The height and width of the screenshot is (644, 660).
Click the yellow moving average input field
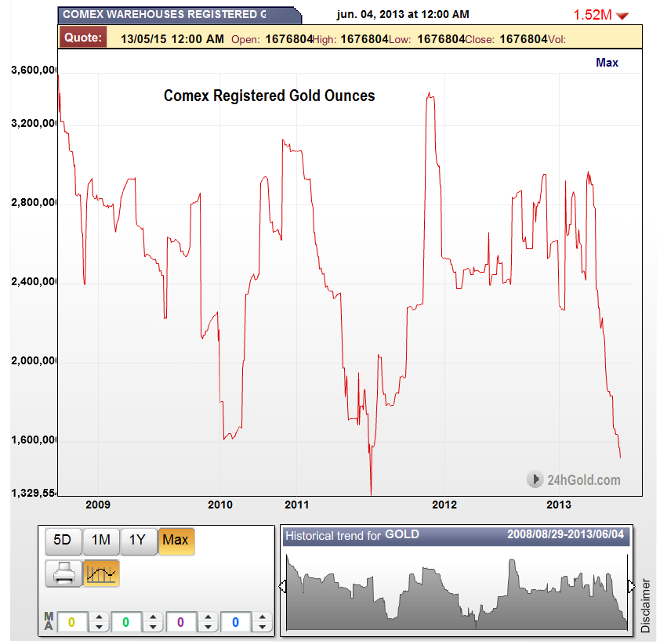(72, 622)
